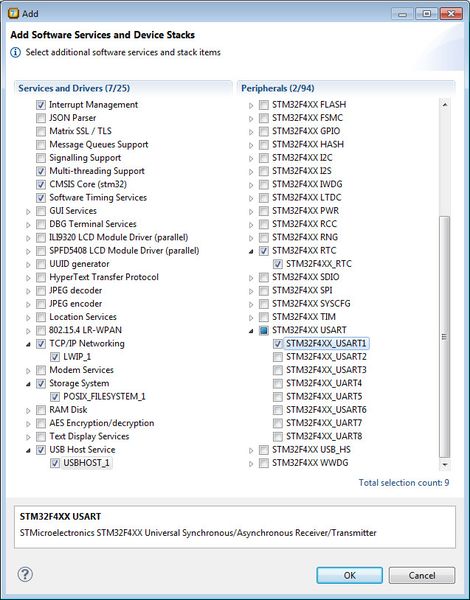Screen dimensions: 470x600
Task: Click the Total selection count text
Action: (404, 483)
